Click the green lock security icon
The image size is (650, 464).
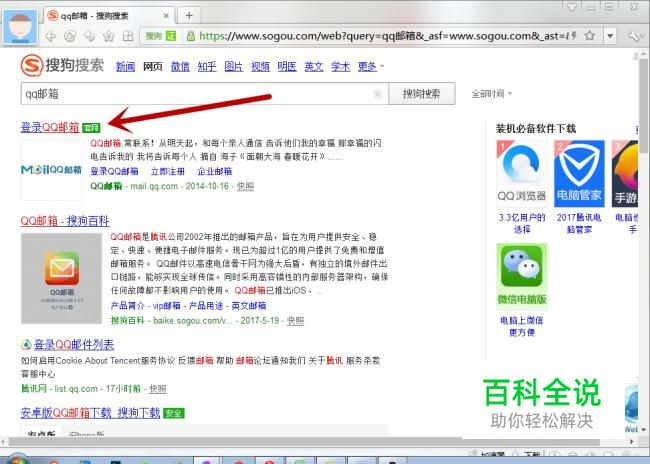click(x=191, y=36)
